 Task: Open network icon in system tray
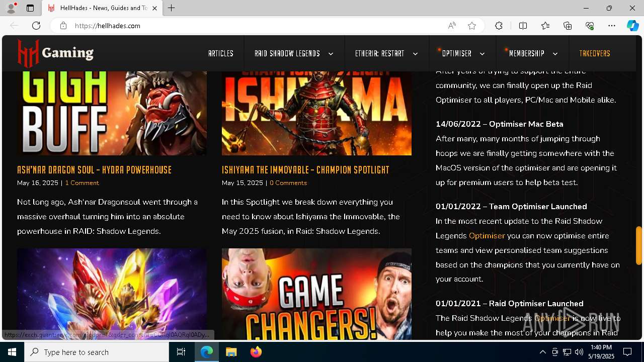coord(567,352)
